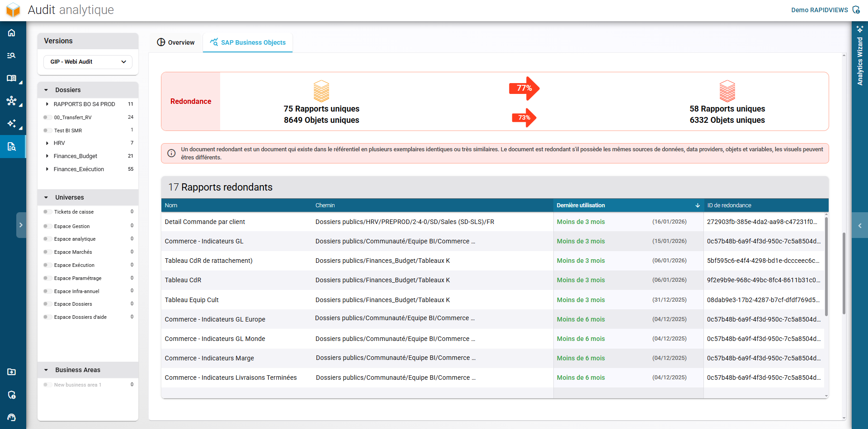The height and width of the screenshot is (429, 868).
Task: Collapse the Universes section
Action: coord(46,197)
